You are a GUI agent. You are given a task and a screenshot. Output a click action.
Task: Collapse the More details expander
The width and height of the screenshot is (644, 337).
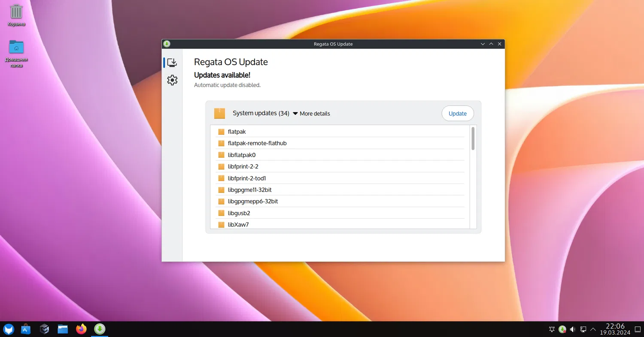coord(311,114)
